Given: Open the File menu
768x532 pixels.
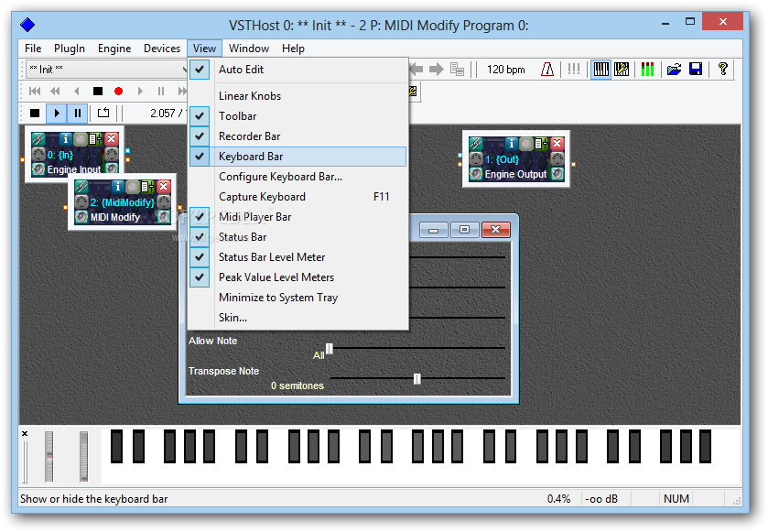Looking at the screenshot, I should (33, 49).
